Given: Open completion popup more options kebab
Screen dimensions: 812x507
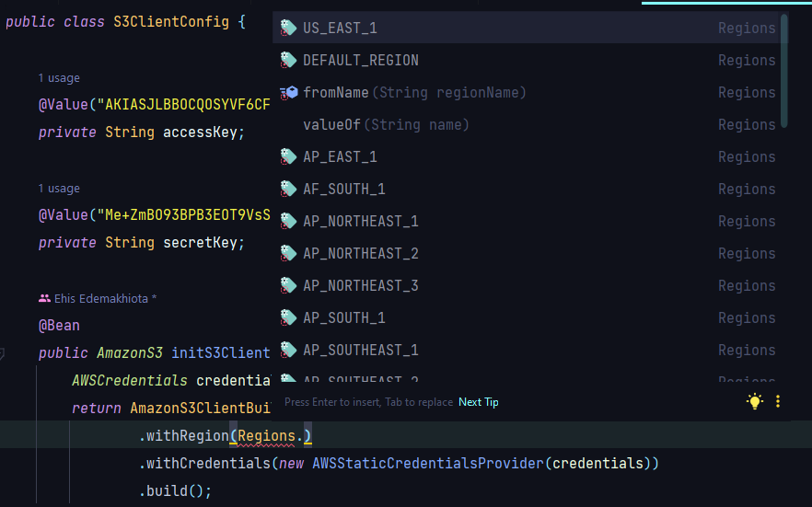Looking at the screenshot, I should pos(778,401).
